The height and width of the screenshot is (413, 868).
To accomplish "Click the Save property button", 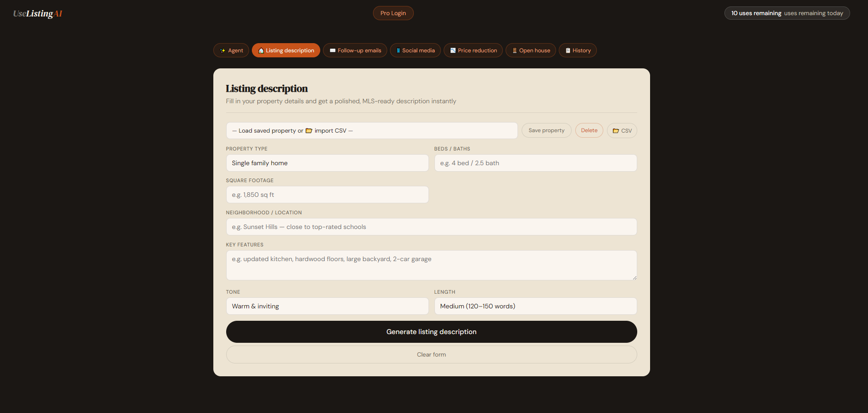I will pyautogui.click(x=546, y=130).
